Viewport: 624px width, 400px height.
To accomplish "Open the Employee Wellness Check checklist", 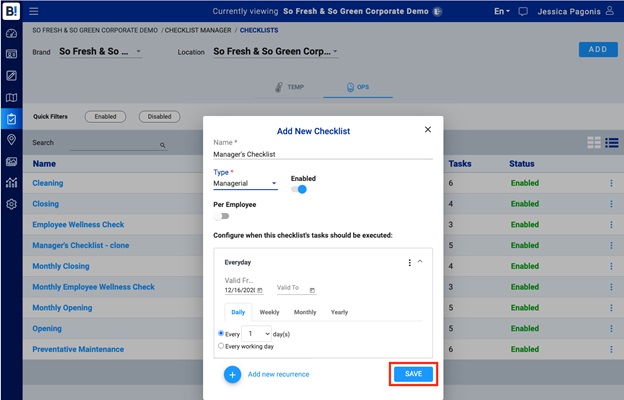I will coord(78,224).
